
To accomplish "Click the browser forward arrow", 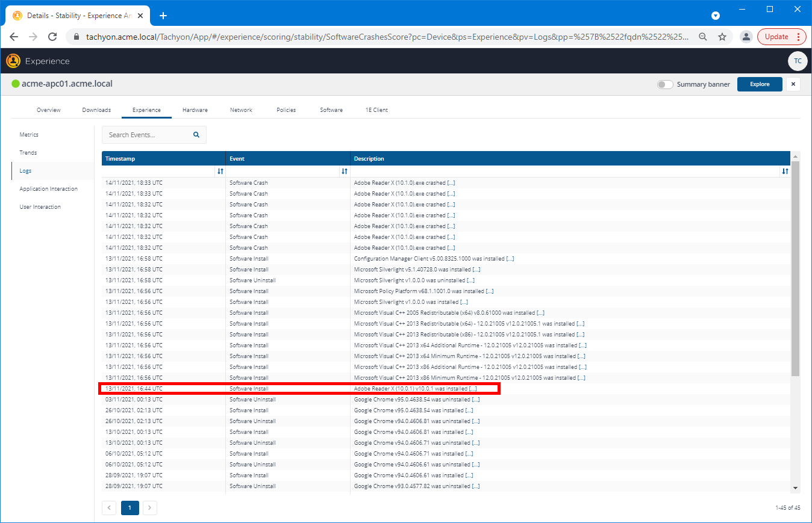I will [x=33, y=37].
